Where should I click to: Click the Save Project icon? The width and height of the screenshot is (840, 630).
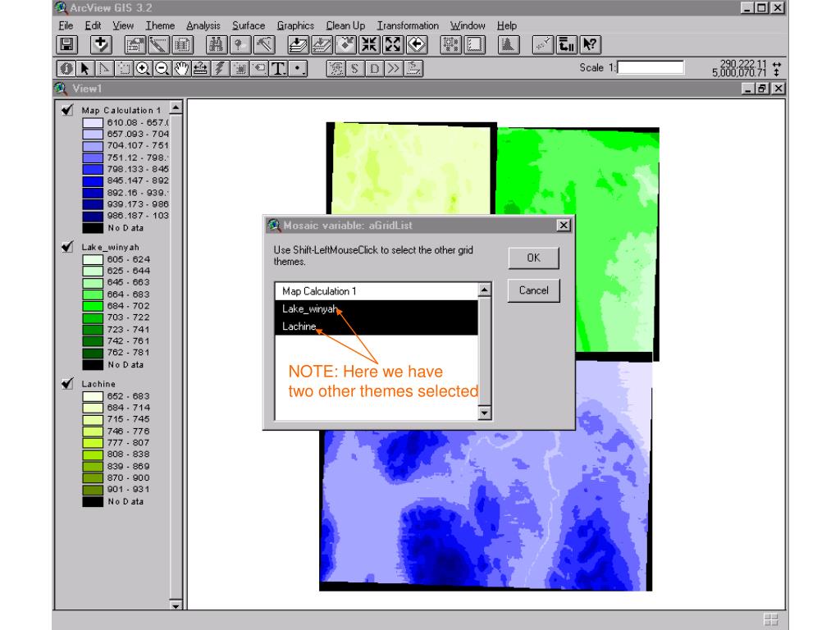pyautogui.click(x=67, y=44)
